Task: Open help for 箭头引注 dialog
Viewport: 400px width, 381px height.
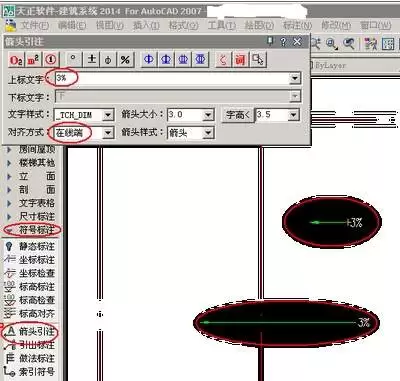Action: 283,42
